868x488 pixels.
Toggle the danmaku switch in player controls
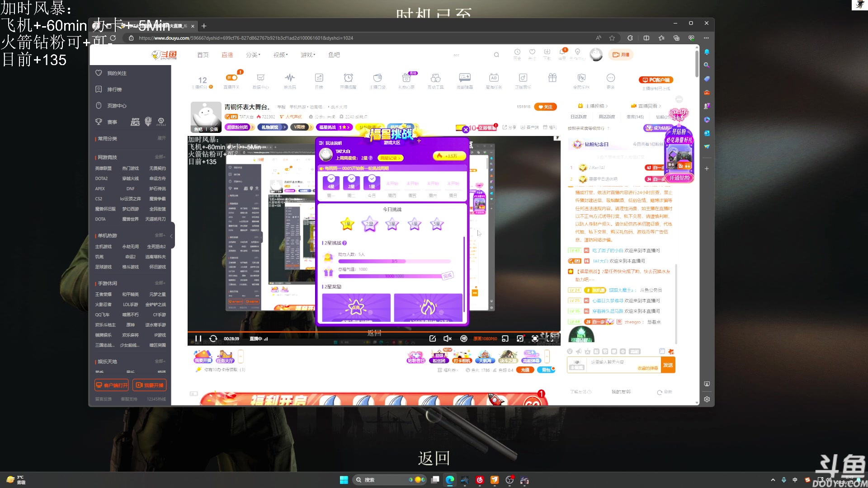(464, 338)
